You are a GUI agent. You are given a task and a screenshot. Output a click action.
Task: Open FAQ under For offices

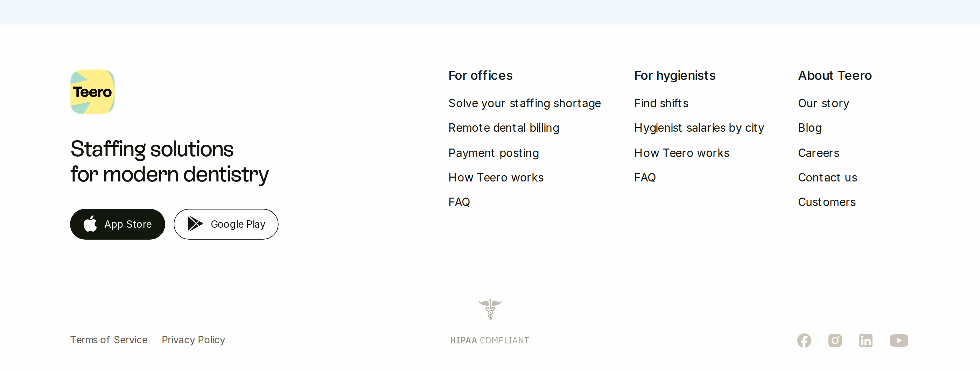coord(459,202)
